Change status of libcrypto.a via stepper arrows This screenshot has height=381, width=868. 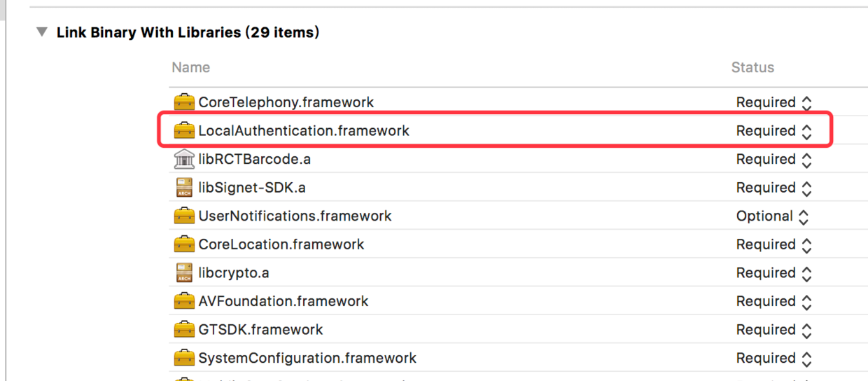[806, 273]
